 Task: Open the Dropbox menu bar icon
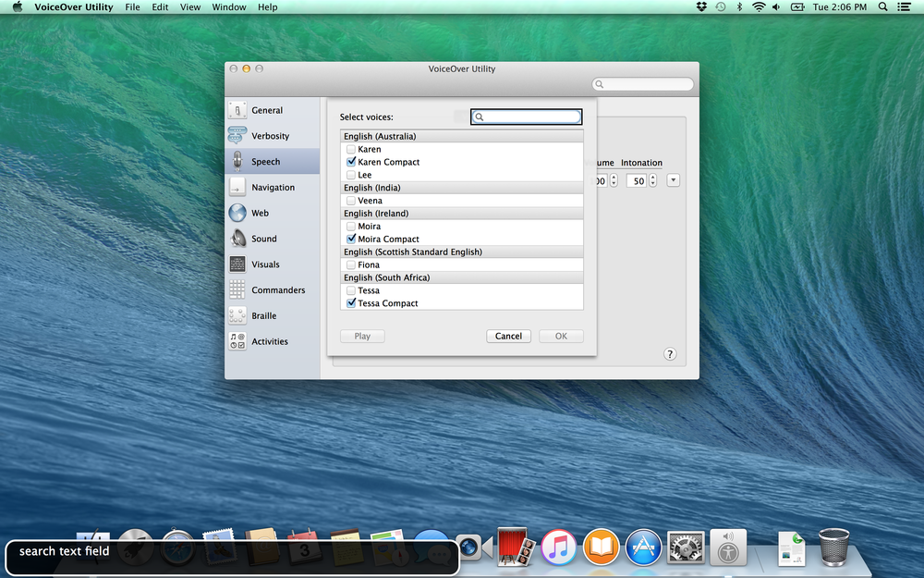point(701,7)
